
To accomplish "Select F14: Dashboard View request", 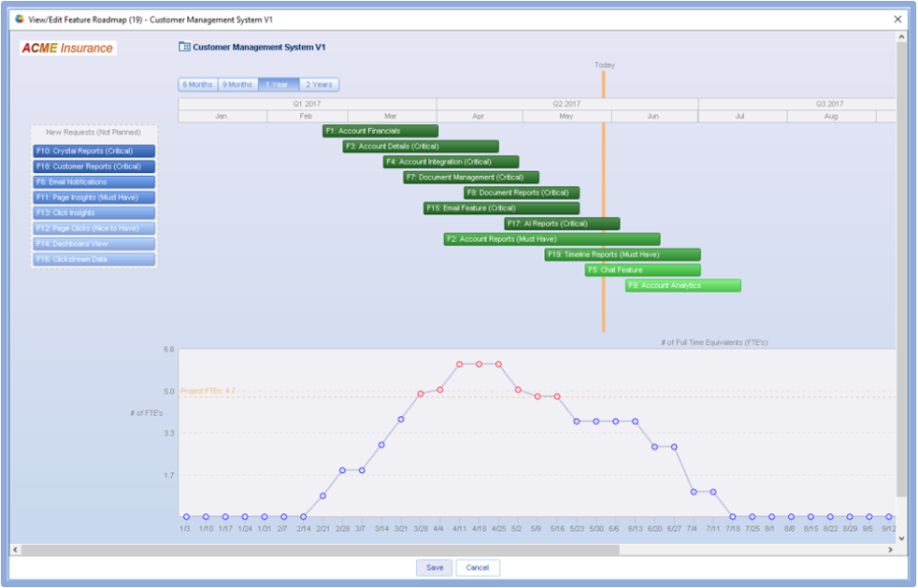I will 95,244.
